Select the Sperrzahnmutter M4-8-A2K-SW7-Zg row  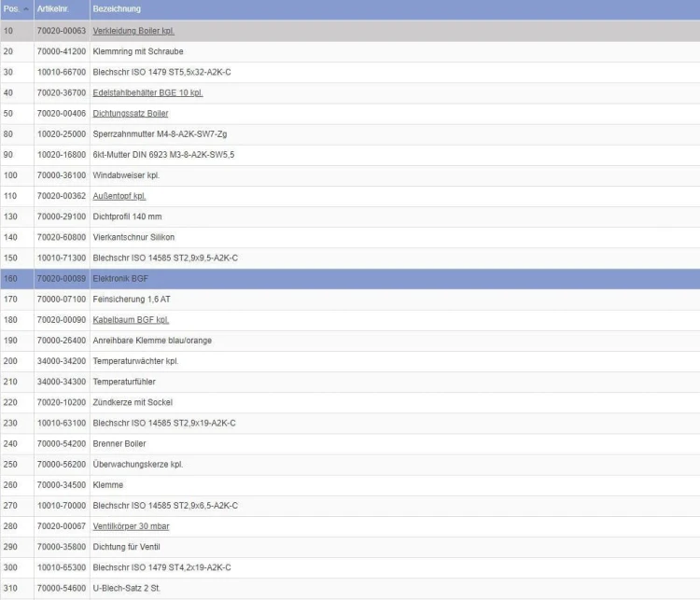pyautogui.click(x=350, y=134)
